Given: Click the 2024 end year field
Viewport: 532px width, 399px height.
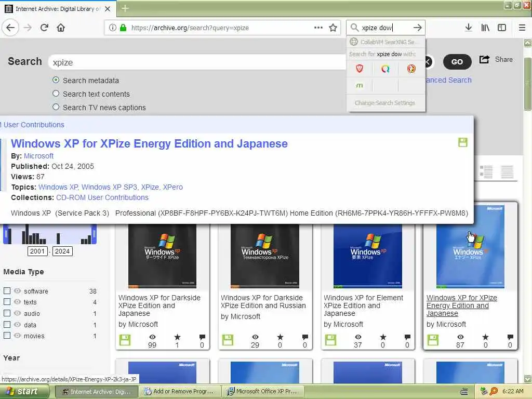Looking at the screenshot, I should tap(62, 251).
